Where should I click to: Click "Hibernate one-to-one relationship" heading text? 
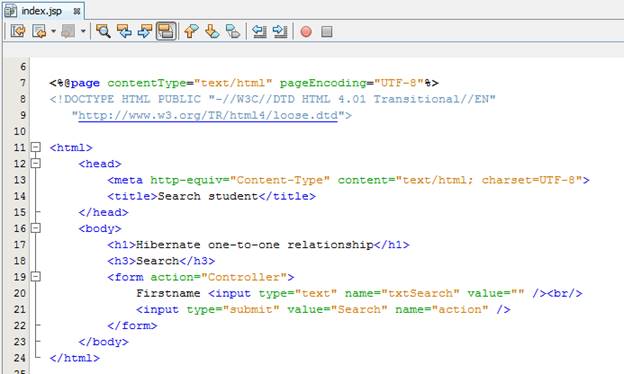[255, 245]
